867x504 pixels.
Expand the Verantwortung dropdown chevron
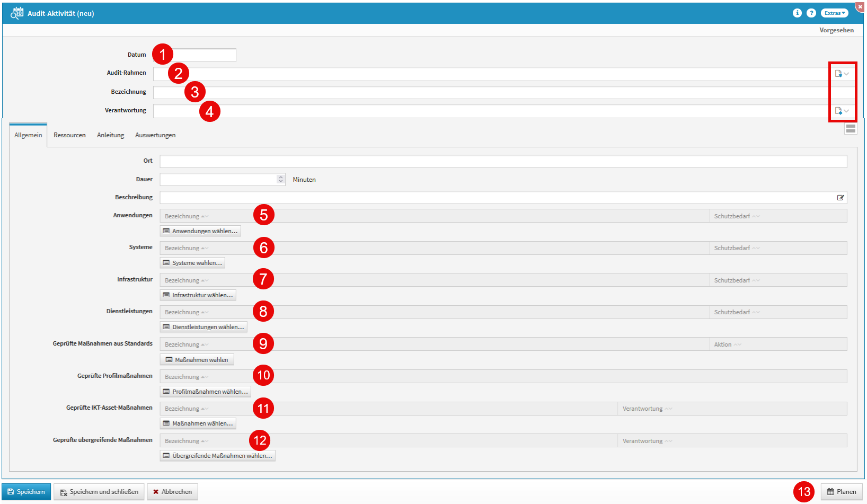(x=847, y=111)
